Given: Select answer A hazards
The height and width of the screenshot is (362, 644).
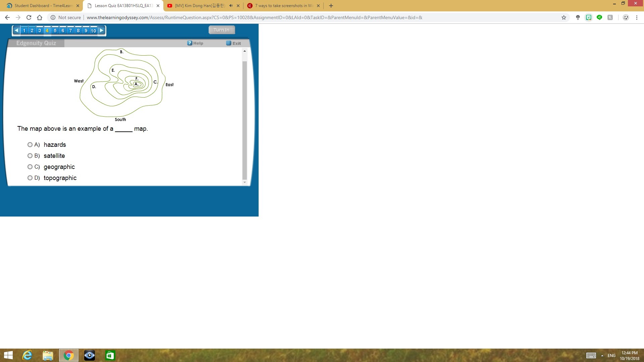Looking at the screenshot, I should (30, 145).
